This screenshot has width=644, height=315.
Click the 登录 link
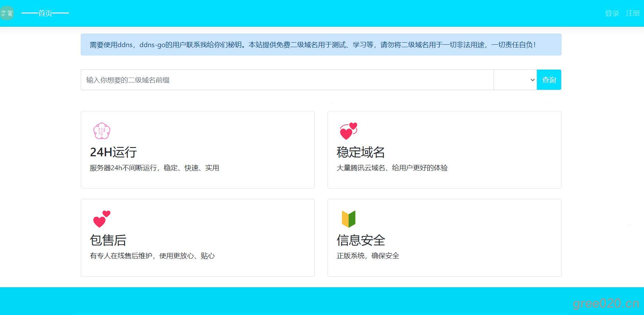pyautogui.click(x=612, y=13)
